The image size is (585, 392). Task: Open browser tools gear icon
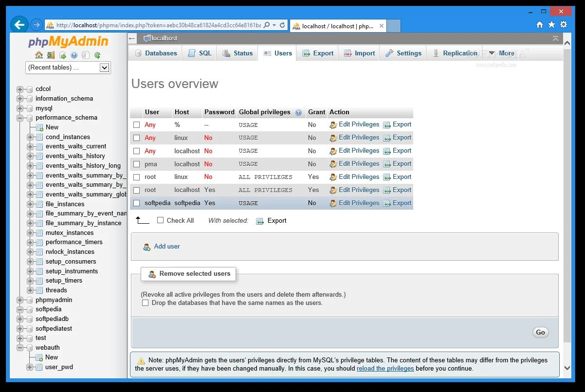(564, 24)
